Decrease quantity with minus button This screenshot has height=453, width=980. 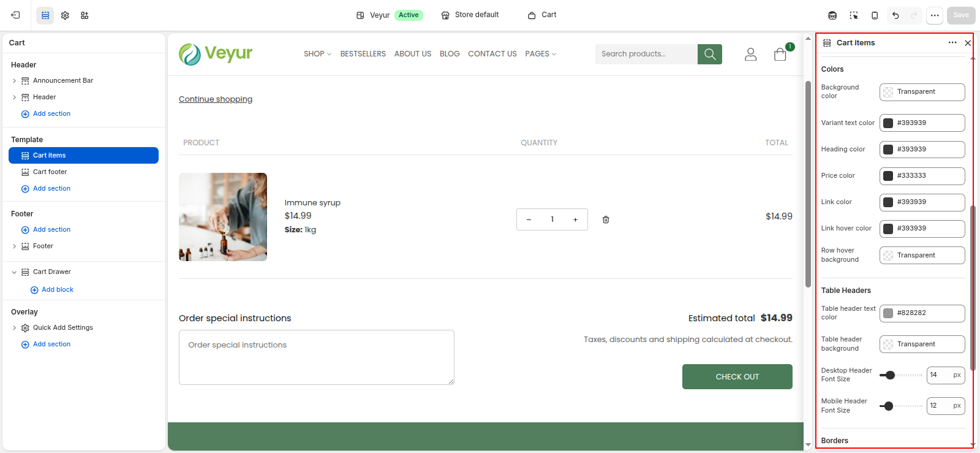pyautogui.click(x=529, y=219)
